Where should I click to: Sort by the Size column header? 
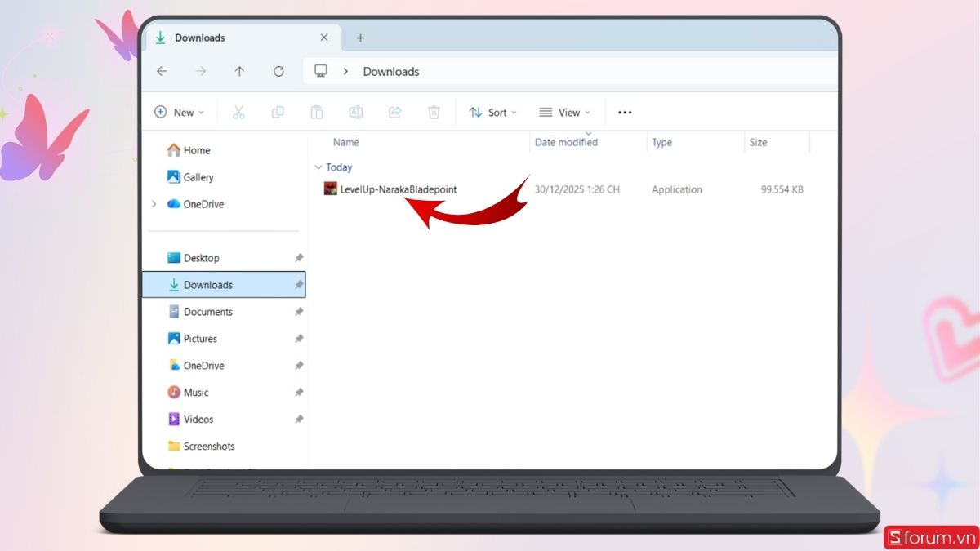pyautogui.click(x=759, y=142)
